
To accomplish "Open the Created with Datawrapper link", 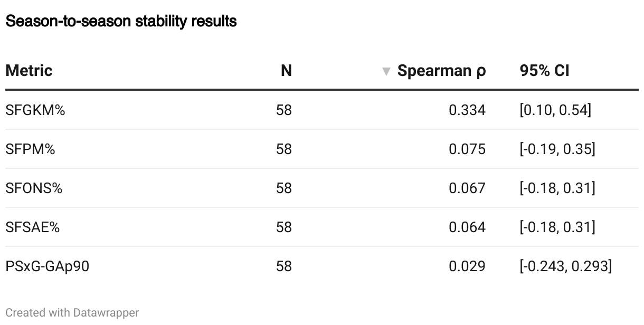I will 72,312.
